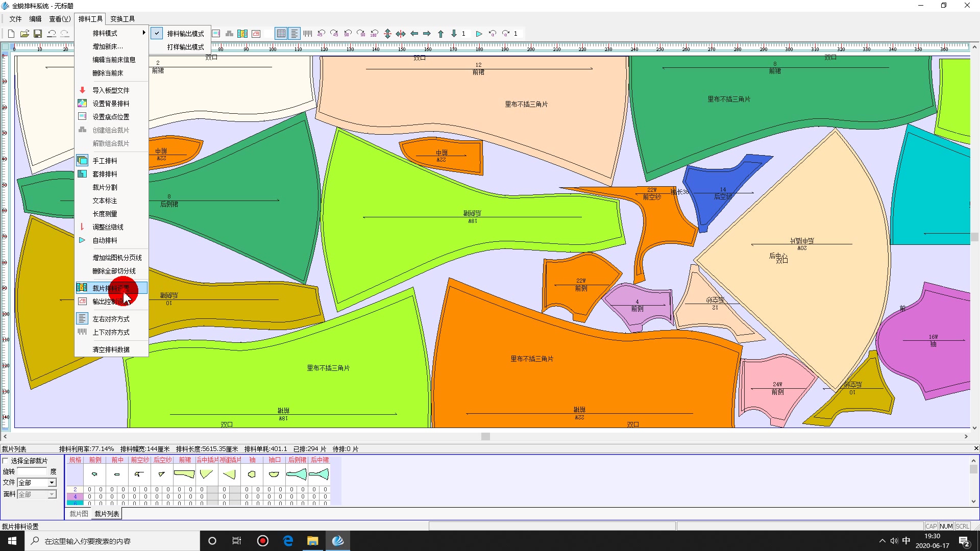Click the auto nesting play icon in toolbar

coord(479,34)
